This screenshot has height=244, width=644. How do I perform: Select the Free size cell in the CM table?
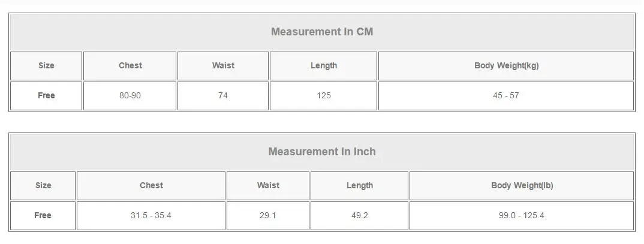coord(46,95)
